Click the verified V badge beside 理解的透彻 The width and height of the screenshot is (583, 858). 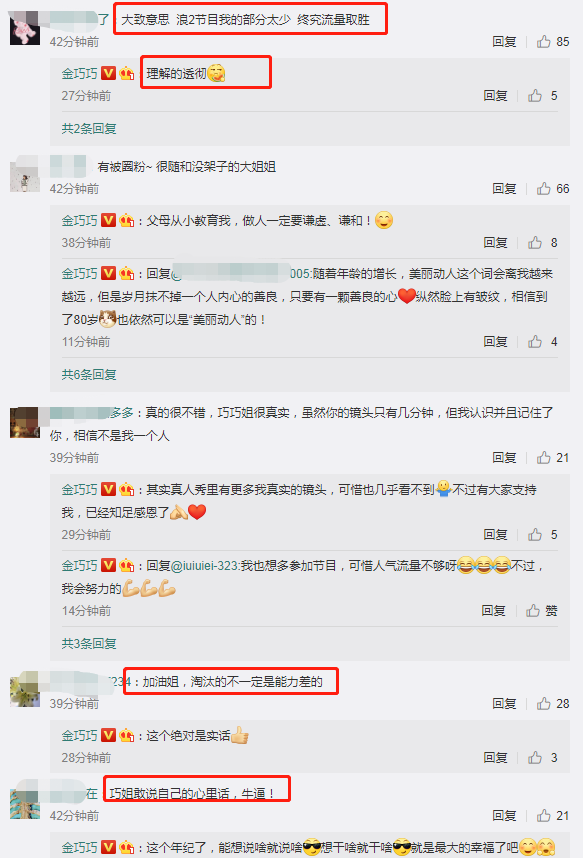tap(108, 73)
